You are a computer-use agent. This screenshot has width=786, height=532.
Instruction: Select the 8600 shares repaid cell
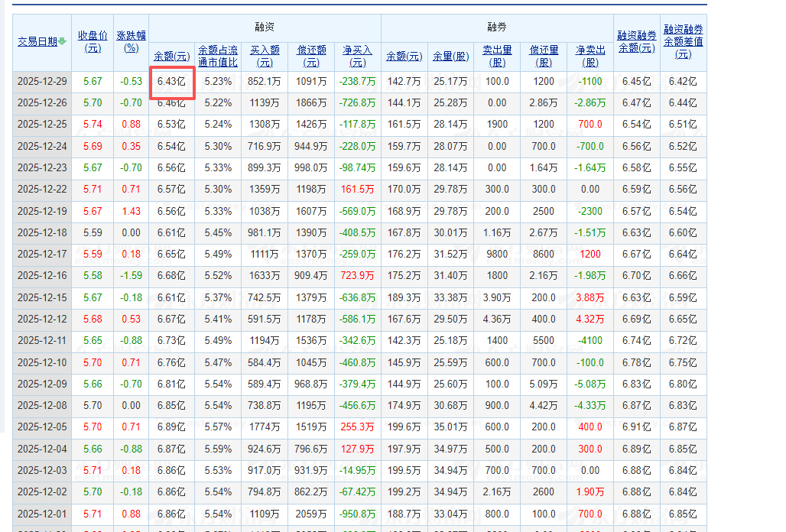[x=544, y=255]
